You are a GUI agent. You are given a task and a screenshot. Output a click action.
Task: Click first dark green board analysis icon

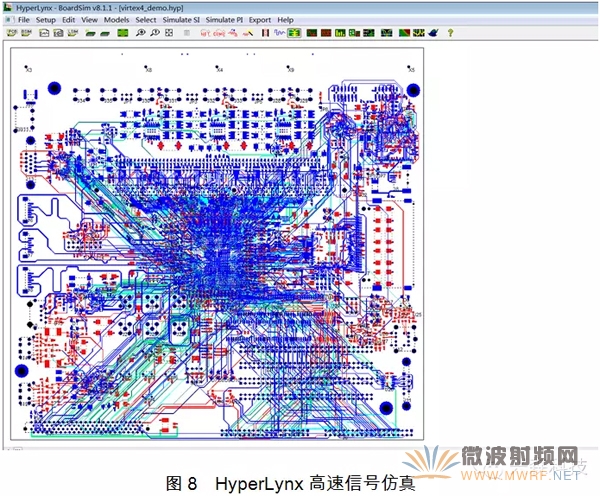(312, 33)
